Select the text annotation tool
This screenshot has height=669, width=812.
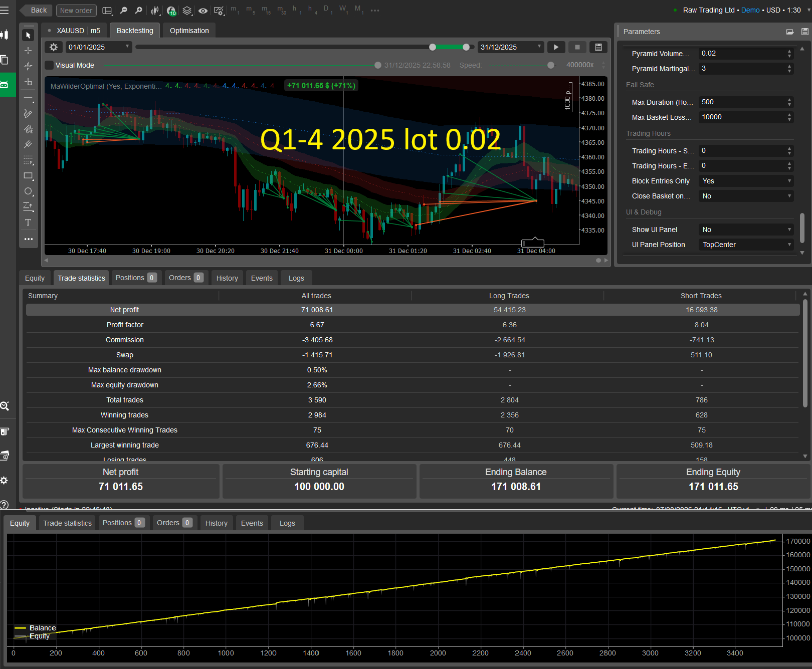28,222
